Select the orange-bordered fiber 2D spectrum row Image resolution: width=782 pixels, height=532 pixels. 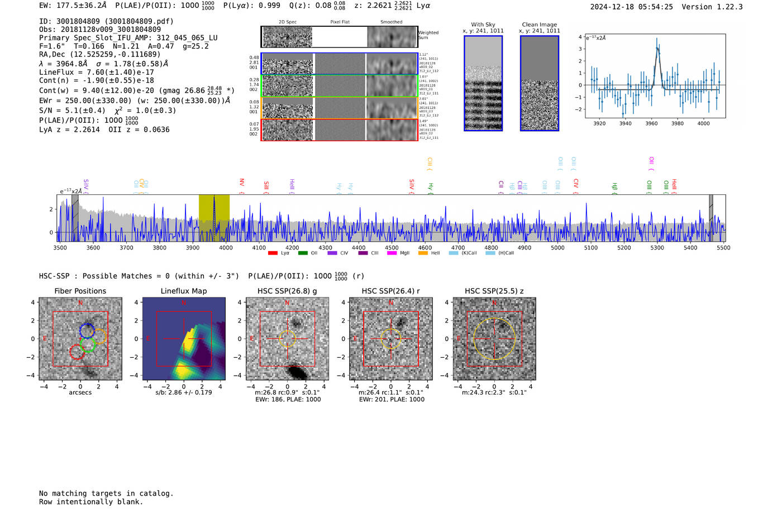[x=339, y=108]
